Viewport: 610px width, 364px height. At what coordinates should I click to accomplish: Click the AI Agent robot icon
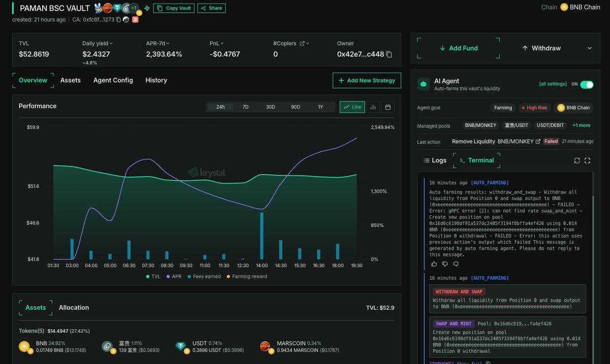[x=423, y=84]
